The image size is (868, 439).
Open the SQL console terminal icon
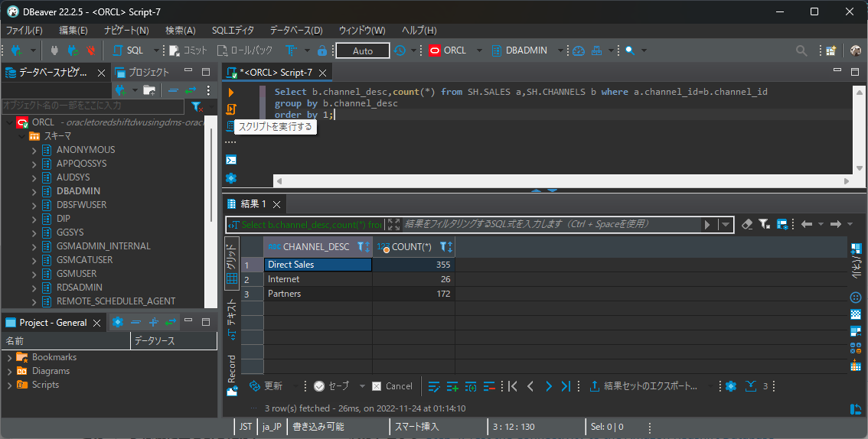[x=231, y=160]
